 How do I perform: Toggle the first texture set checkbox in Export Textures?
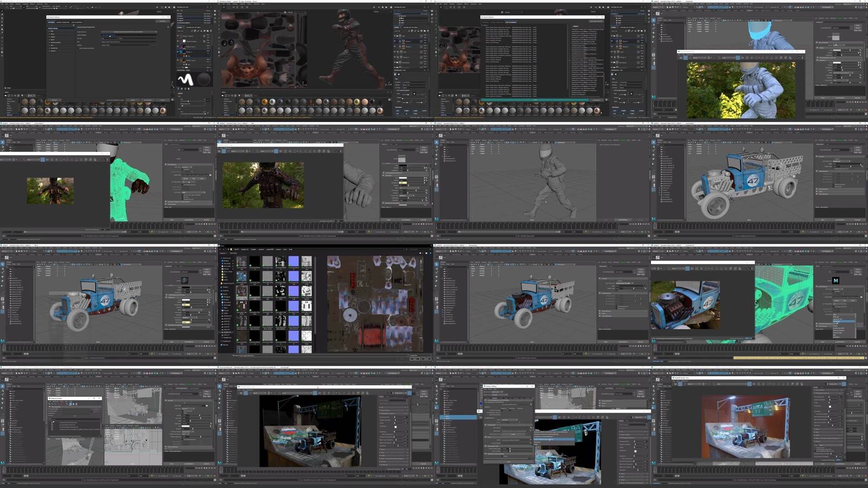point(50,31)
